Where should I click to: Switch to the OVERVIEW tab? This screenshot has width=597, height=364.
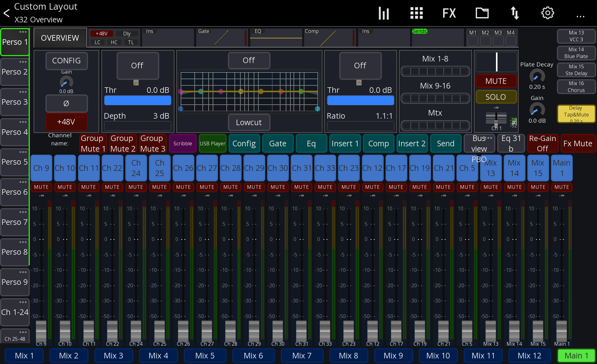(60, 38)
